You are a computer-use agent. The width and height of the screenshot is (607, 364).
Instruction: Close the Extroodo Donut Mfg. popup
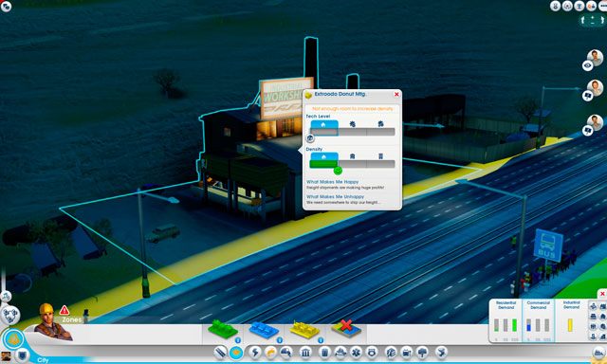(x=396, y=95)
